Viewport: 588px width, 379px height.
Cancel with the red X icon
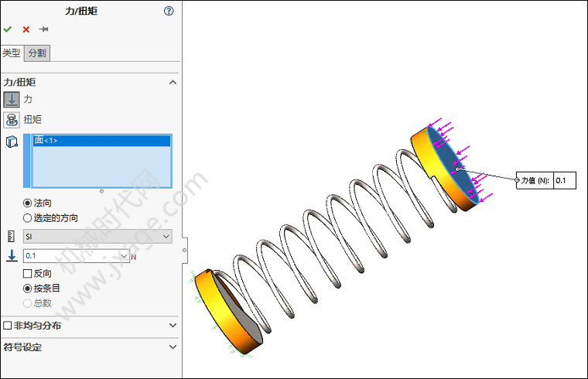pos(26,29)
